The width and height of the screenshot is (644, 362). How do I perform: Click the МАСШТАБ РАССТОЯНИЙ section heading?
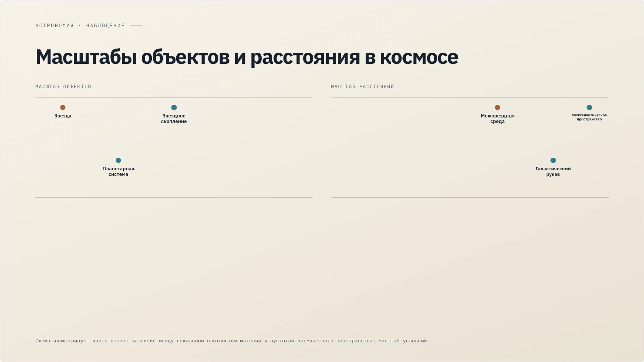point(363,87)
